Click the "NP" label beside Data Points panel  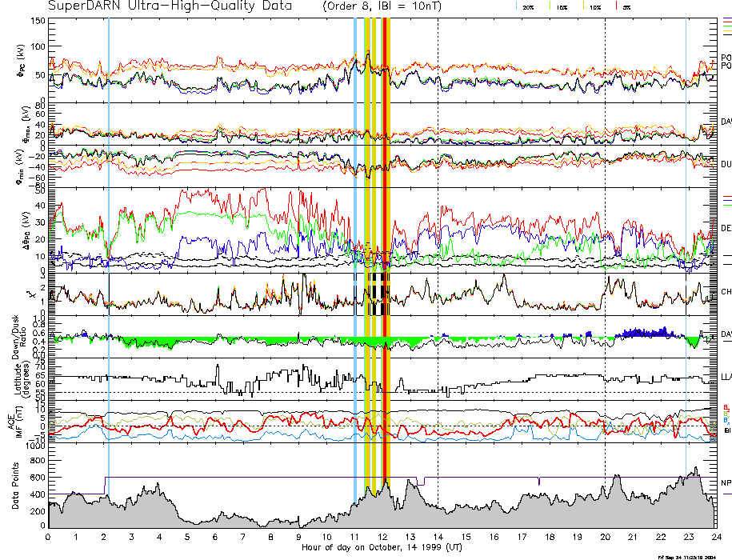(x=726, y=483)
